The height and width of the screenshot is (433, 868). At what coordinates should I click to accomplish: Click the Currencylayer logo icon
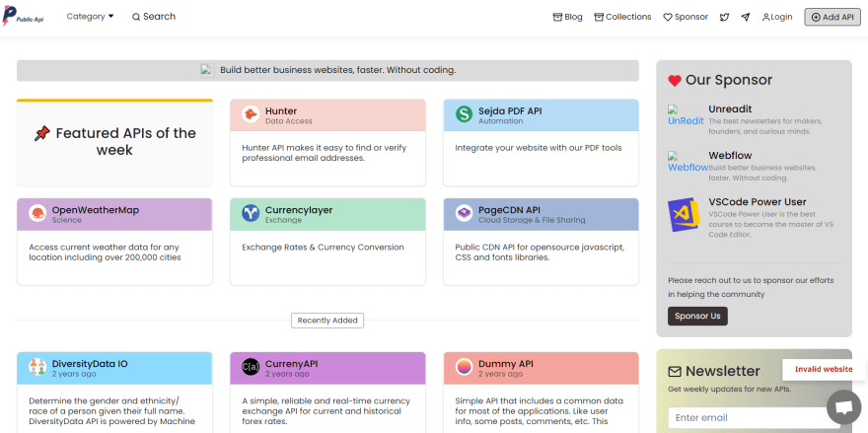coord(251,213)
